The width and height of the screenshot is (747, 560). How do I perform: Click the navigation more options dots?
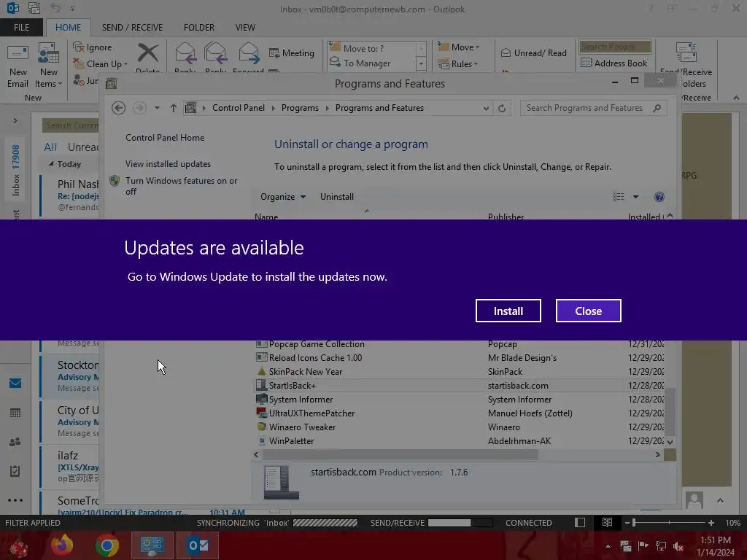15,500
